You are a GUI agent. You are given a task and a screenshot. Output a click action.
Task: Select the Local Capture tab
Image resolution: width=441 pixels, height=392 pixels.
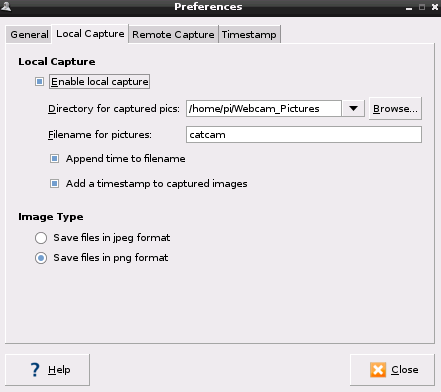pos(90,34)
